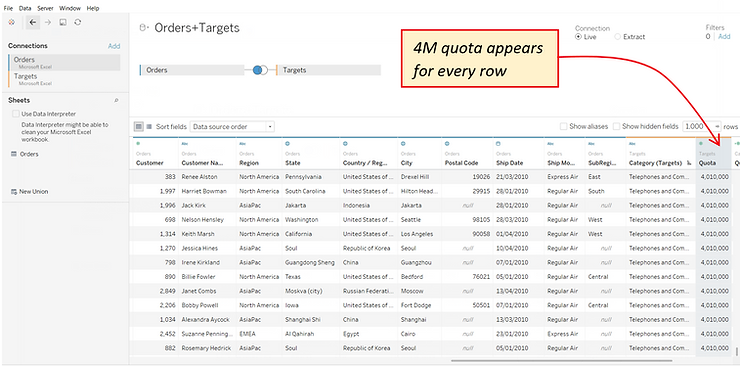Screen dimensions: 740x366
Task: Click the calendar date type icon for Ship Date
Action: (498, 143)
